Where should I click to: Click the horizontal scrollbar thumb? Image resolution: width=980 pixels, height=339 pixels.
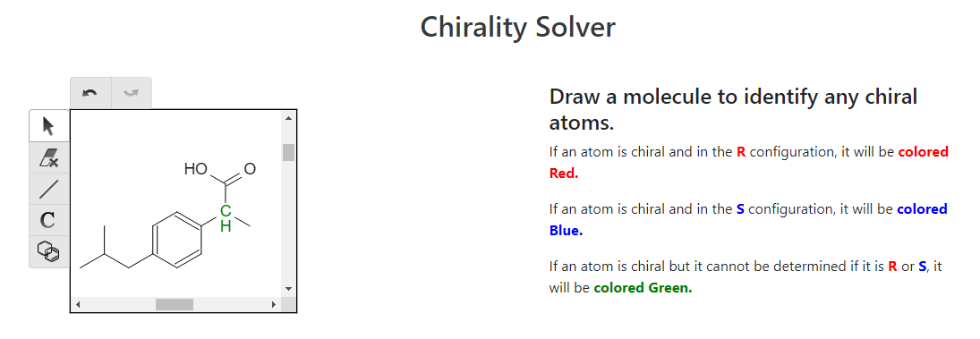click(x=175, y=305)
